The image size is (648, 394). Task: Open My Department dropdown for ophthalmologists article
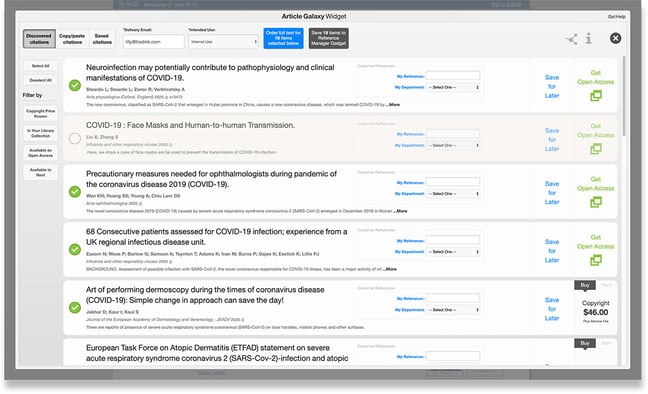[453, 194]
